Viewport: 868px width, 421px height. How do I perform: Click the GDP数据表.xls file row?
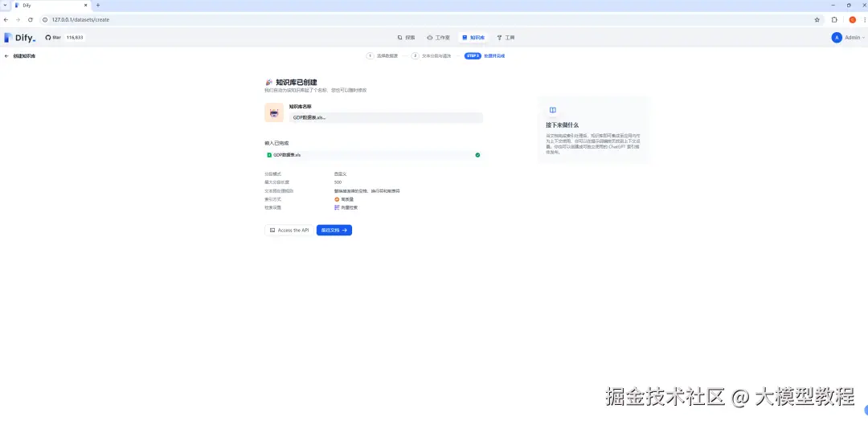tap(374, 155)
